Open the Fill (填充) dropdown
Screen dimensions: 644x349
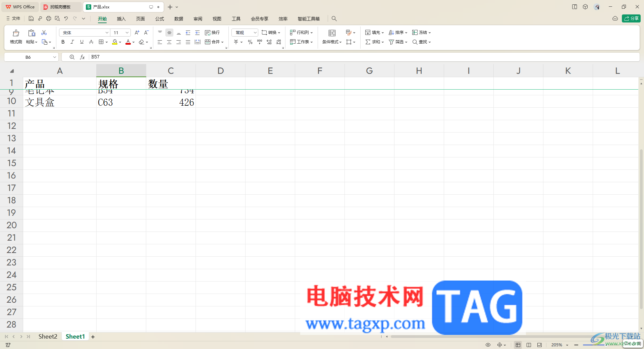pyautogui.click(x=374, y=33)
